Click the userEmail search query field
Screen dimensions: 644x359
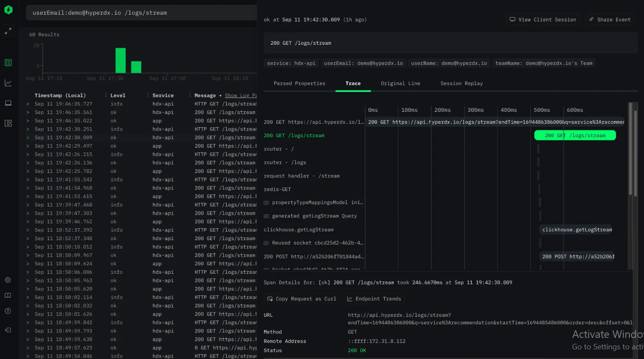click(x=141, y=13)
